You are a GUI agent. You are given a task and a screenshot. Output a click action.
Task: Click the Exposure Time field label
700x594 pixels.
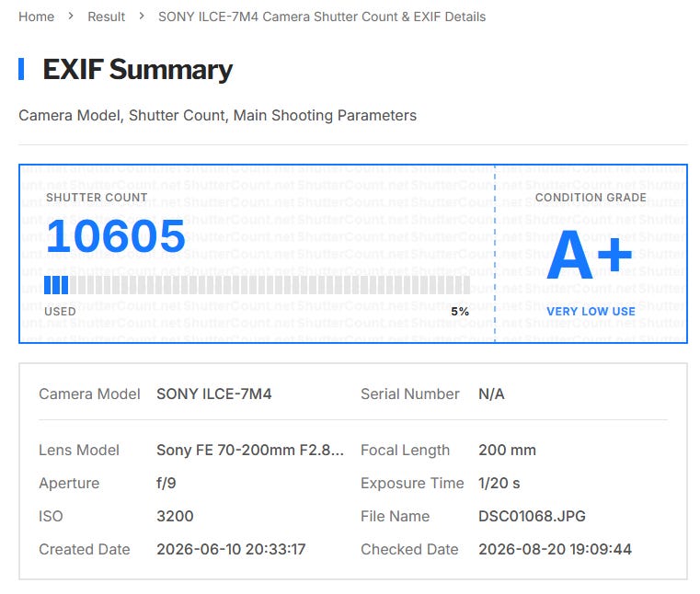click(412, 484)
